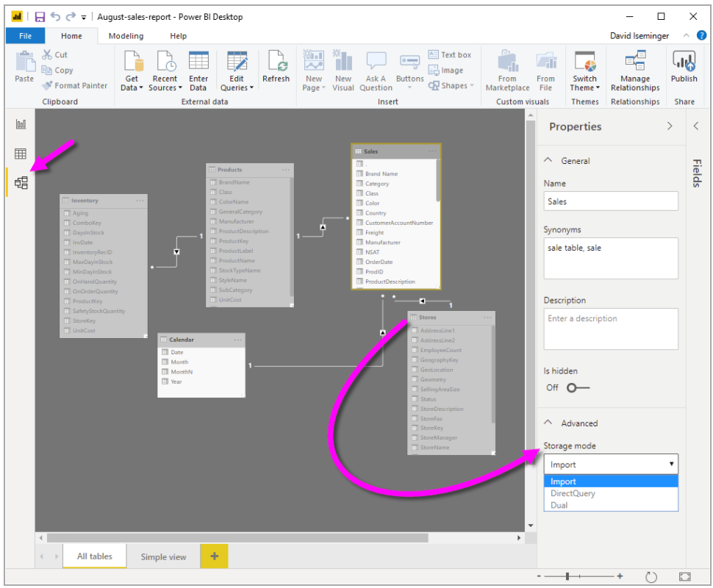This screenshot has height=588, width=713.
Task: Customize Quick Access Toolbar arrow
Action: 84,18
